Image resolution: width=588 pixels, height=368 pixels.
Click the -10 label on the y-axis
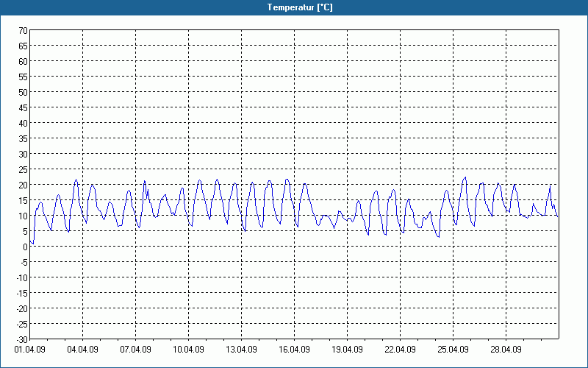pyautogui.click(x=22, y=278)
